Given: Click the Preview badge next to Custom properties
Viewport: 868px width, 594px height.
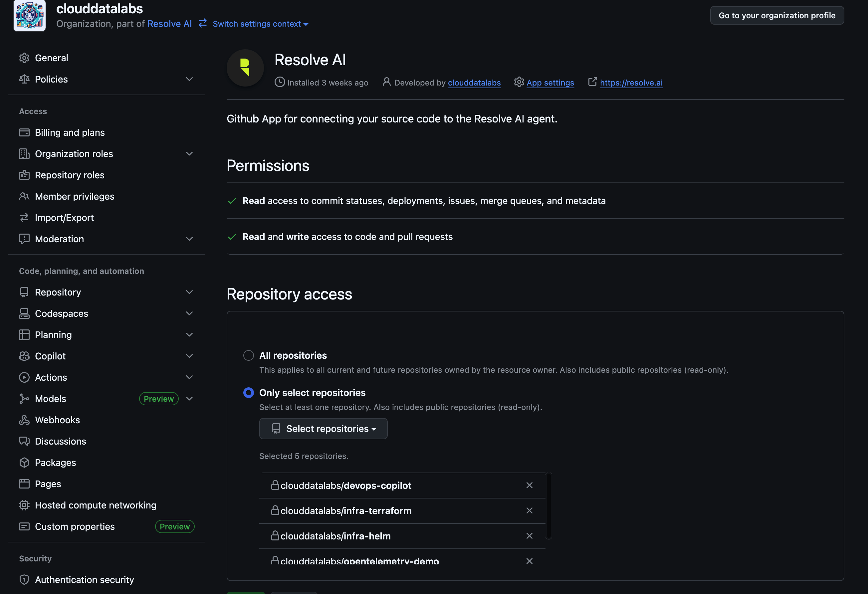Looking at the screenshot, I should coord(175,526).
